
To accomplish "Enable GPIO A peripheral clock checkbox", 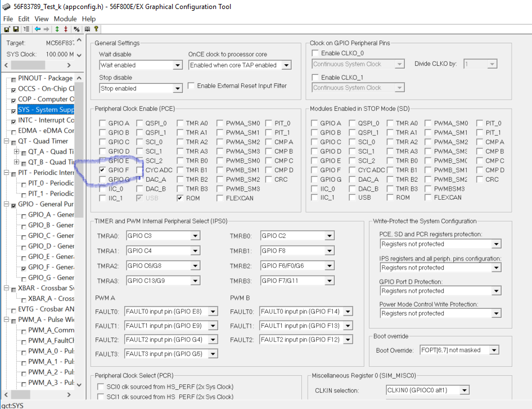I will pos(102,123).
